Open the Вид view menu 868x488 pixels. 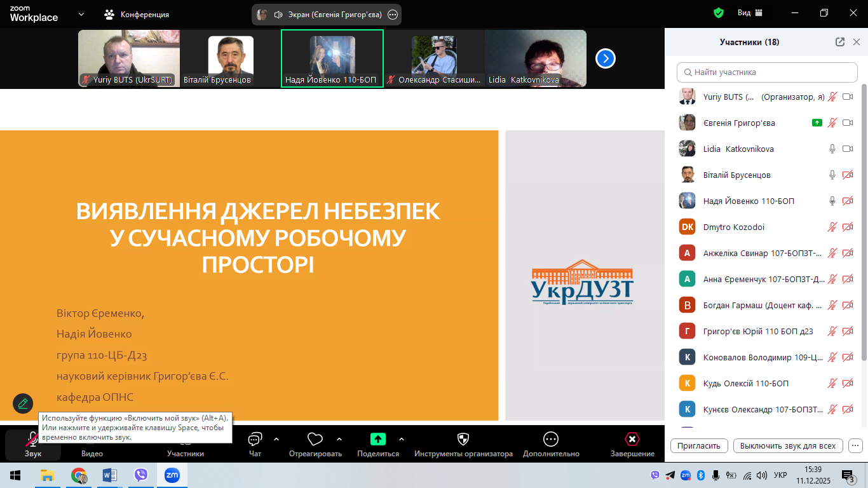[x=749, y=13]
